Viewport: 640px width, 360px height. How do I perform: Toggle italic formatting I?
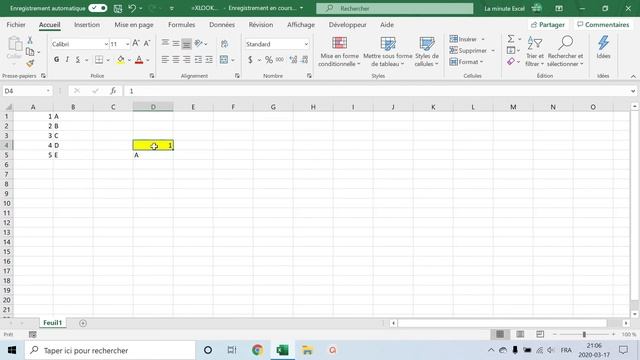[x=67, y=60]
